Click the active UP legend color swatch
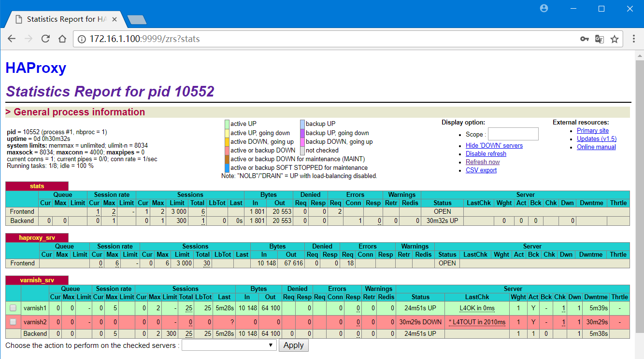 [227, 124]
